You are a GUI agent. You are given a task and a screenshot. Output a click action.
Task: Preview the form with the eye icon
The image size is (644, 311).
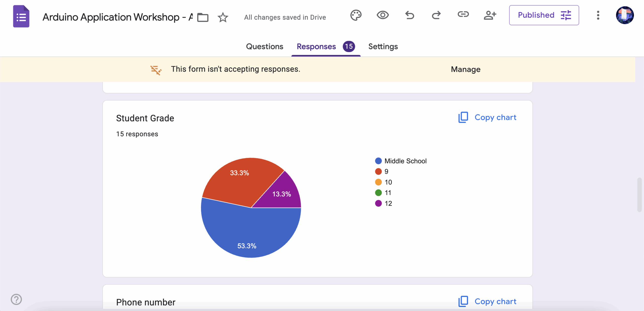(x=383, y=15)
